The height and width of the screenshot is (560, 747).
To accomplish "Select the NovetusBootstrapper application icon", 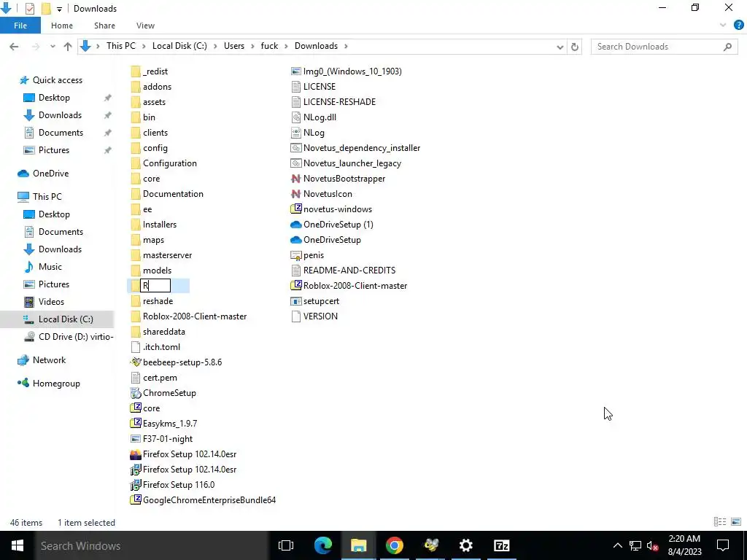I will tap(296, 179).
